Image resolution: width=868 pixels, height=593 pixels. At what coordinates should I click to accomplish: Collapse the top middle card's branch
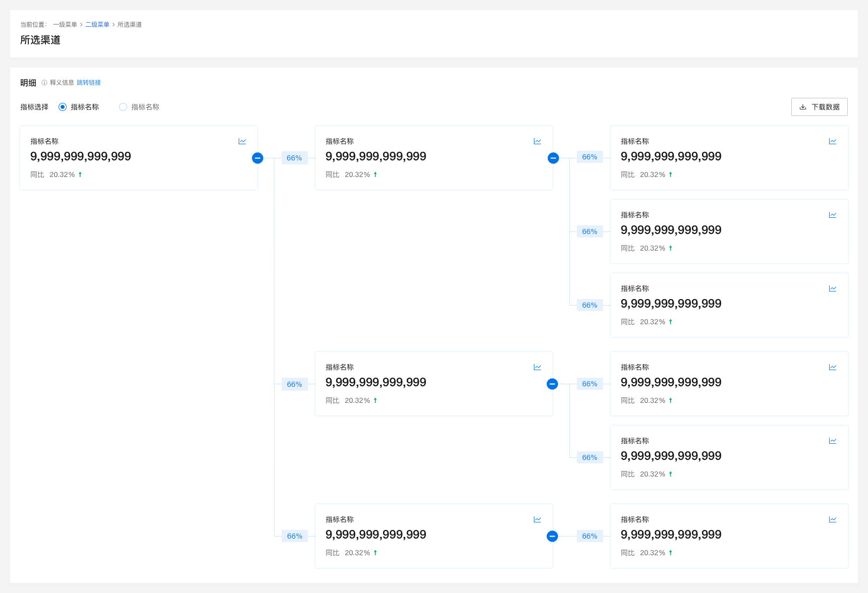click(553, 158)
